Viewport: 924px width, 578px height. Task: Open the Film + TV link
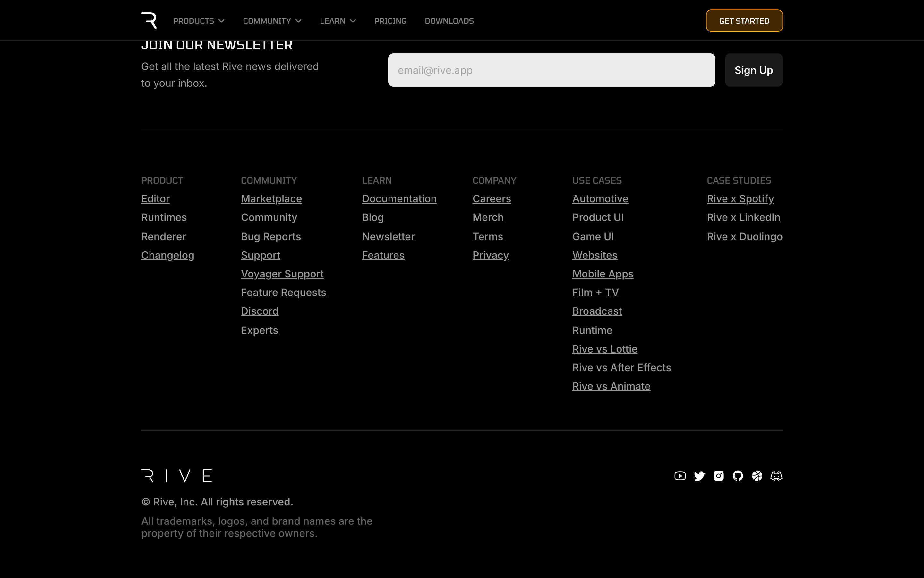click(595, 293)
